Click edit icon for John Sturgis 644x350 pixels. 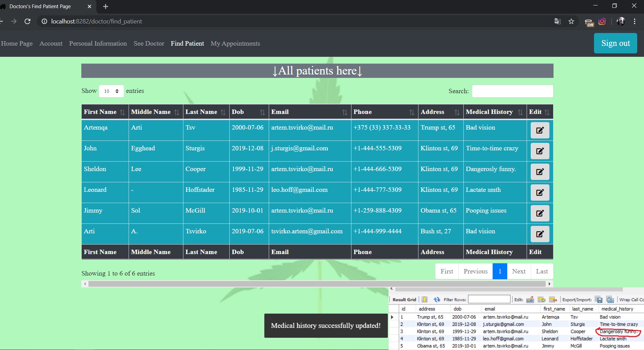point(540,151)
